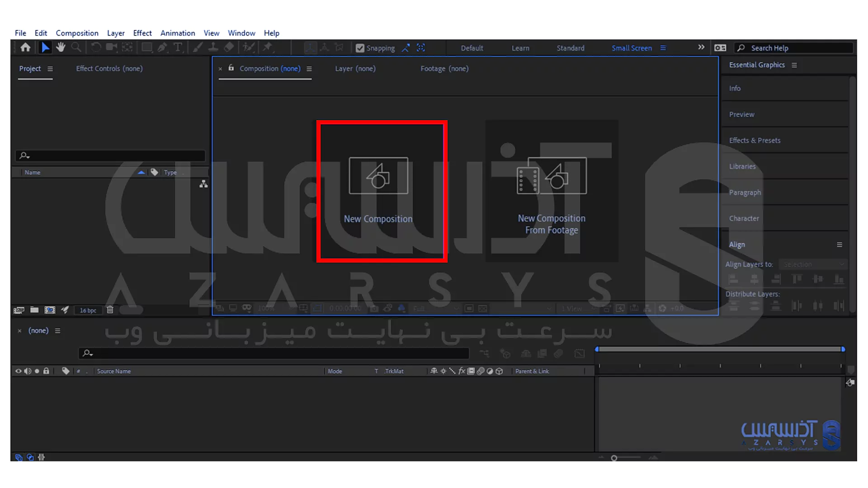868x488 pixels.
Task: Open Essential Graphics panel menu
Action: point(794,65)
